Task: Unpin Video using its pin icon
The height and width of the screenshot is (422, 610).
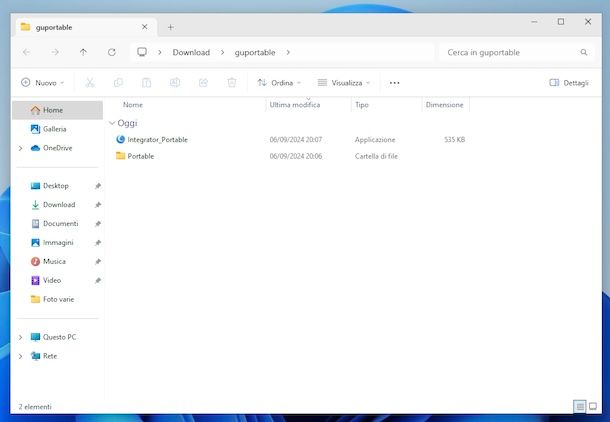Action: [x=98, y=280]
